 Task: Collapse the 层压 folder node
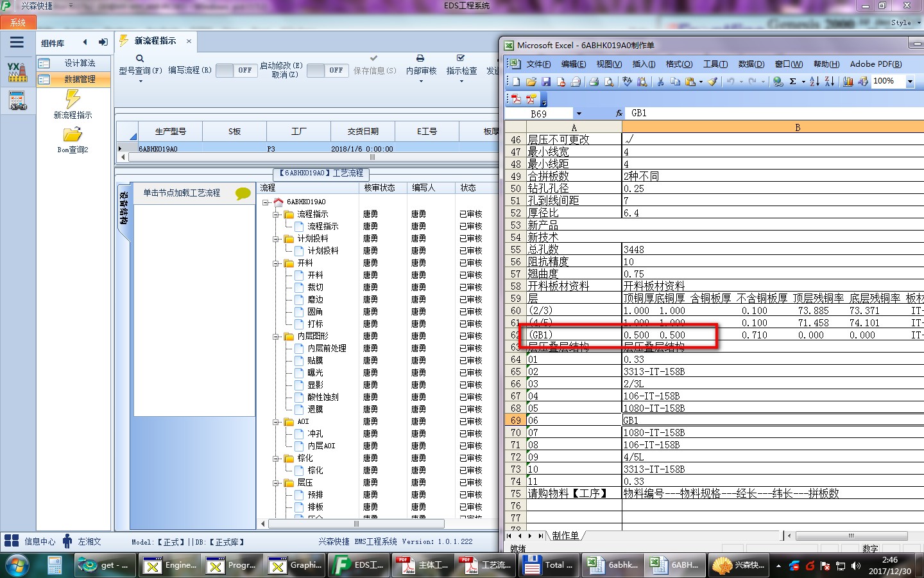click(x=276, y=483)
